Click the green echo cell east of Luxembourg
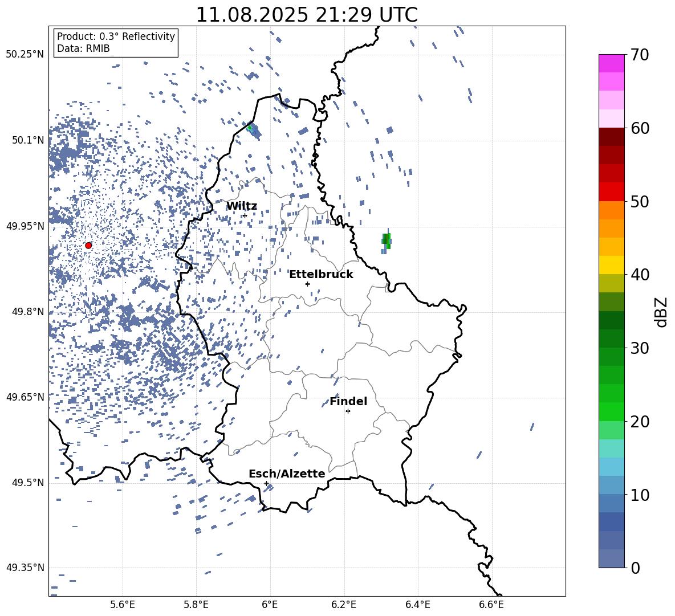The width and height of the screenshot is (675, 616). [387, 241]
